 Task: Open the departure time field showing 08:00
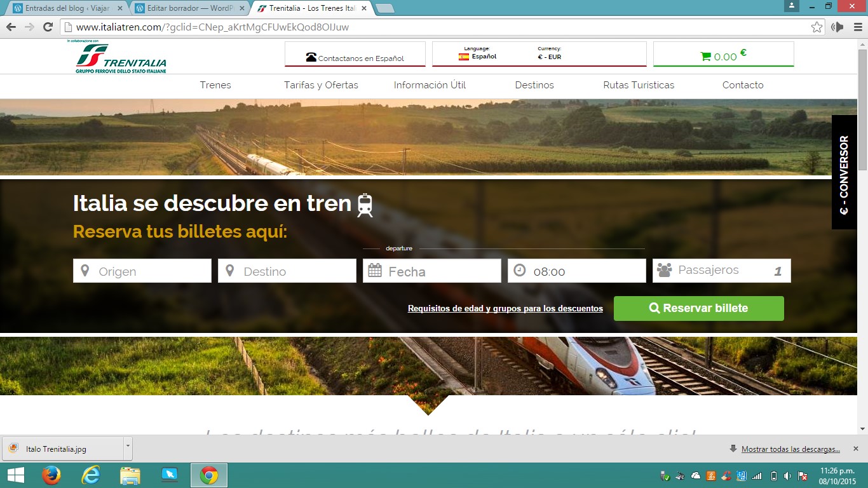[576, 271]
